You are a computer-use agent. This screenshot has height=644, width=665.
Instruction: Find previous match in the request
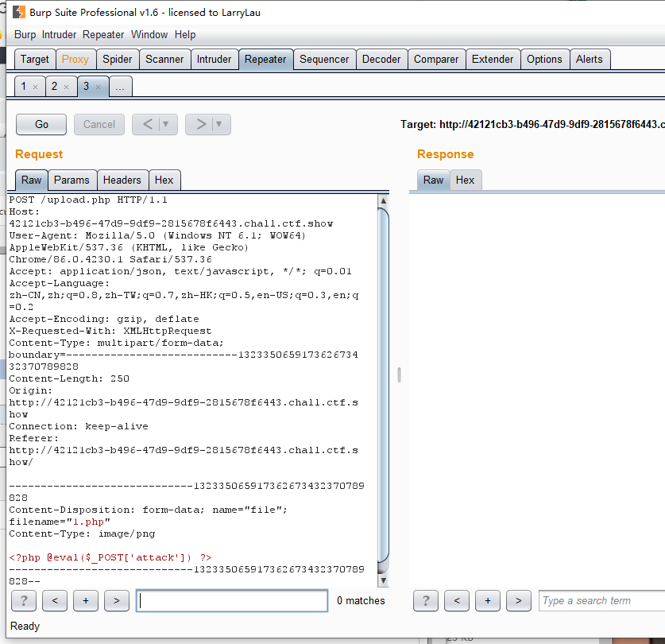pyautogui.click(x=55, y=601)
